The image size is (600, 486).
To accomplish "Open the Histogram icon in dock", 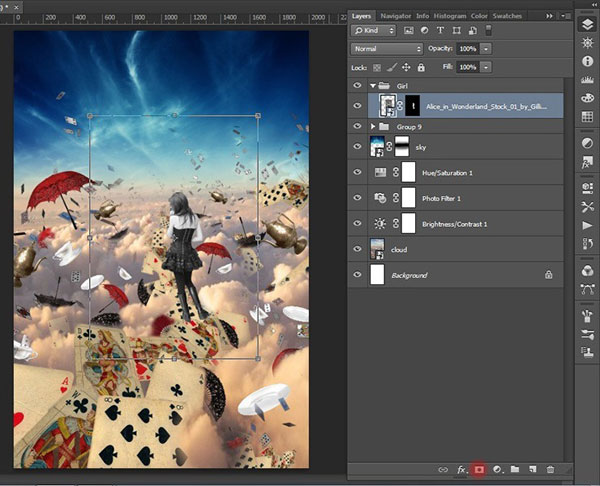I will [x=587, y=80].
